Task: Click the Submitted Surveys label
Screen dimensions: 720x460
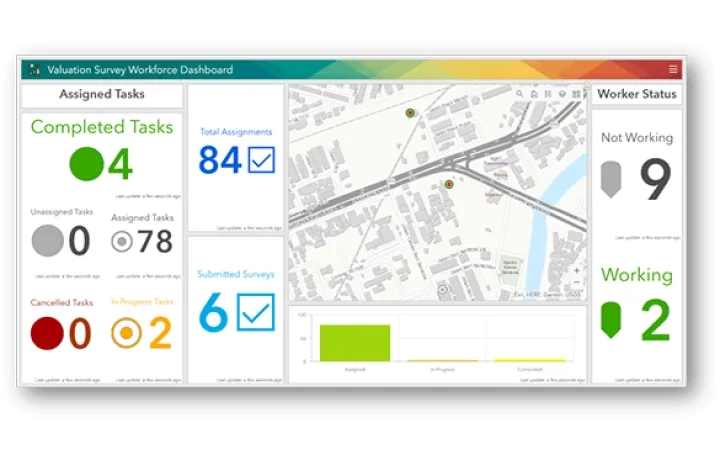Action: (236, 274)
